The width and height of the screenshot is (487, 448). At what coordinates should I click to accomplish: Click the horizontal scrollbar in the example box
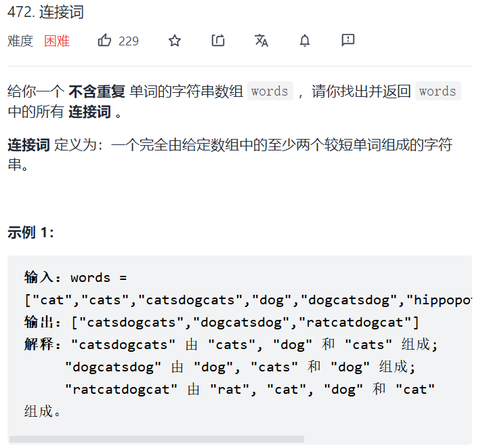157,439
